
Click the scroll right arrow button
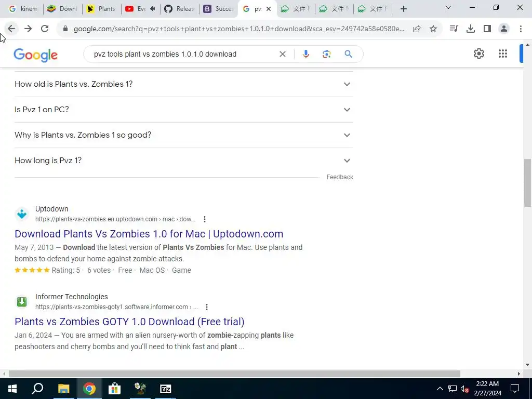[x=518, y=374]
